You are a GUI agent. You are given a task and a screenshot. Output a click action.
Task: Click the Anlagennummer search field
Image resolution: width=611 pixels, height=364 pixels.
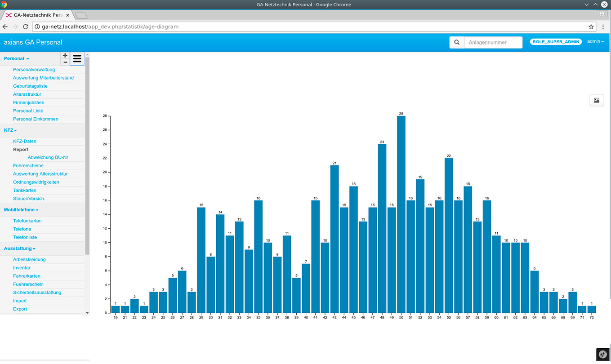click(x=493, y=42)
